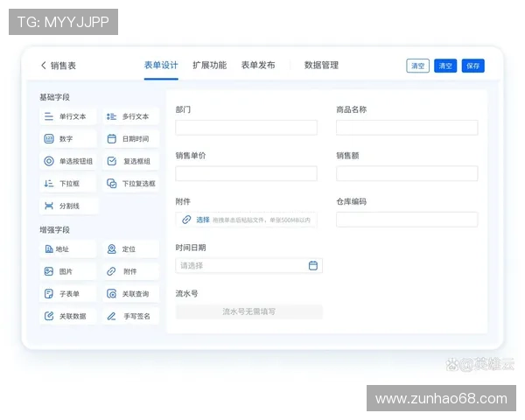Click the solid blue 清空 button

click(x=445, y=66)
